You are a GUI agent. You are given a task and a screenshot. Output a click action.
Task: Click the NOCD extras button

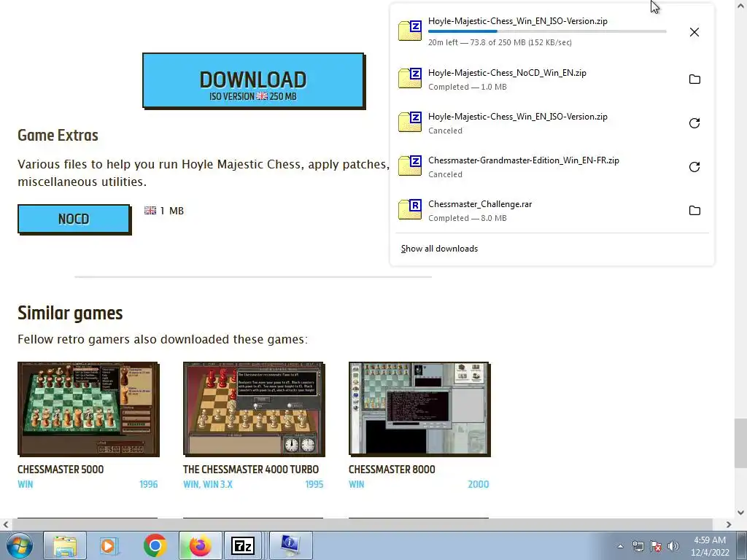pyautogui.click(x=74, y=219)
